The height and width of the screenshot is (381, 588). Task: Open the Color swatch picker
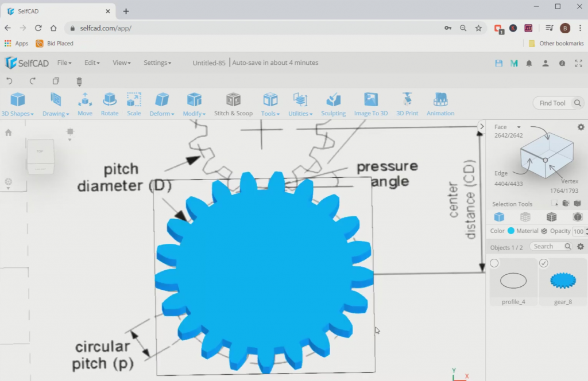coord(510,231)
